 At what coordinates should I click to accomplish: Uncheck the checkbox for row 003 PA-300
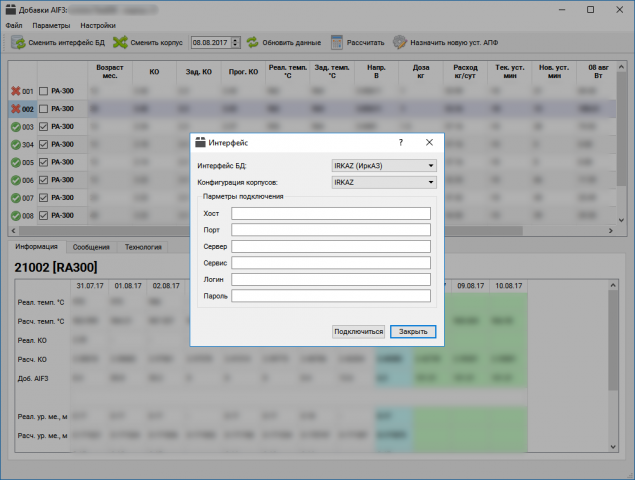point(43,127)
